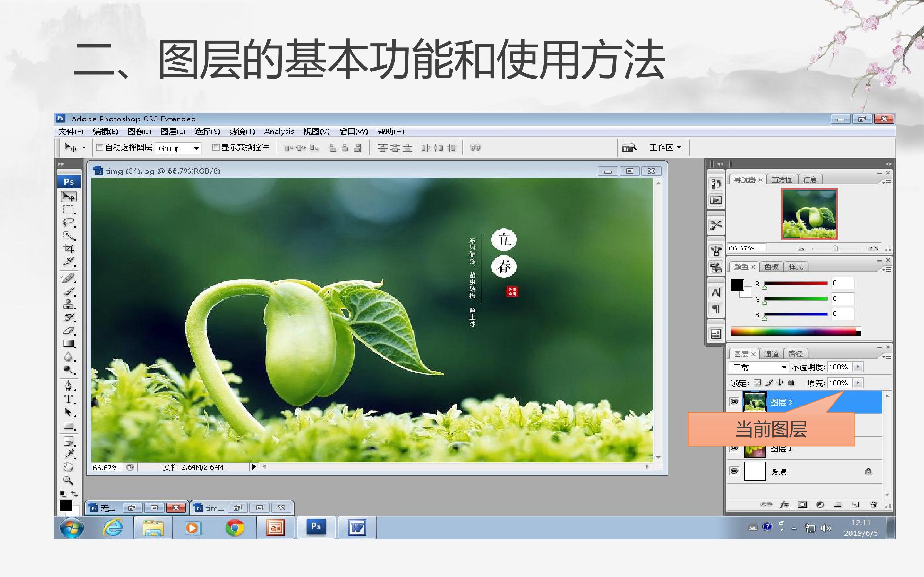Enable the 显示变换控件 checkbox
924x577 pixels.
pos(216,147)
